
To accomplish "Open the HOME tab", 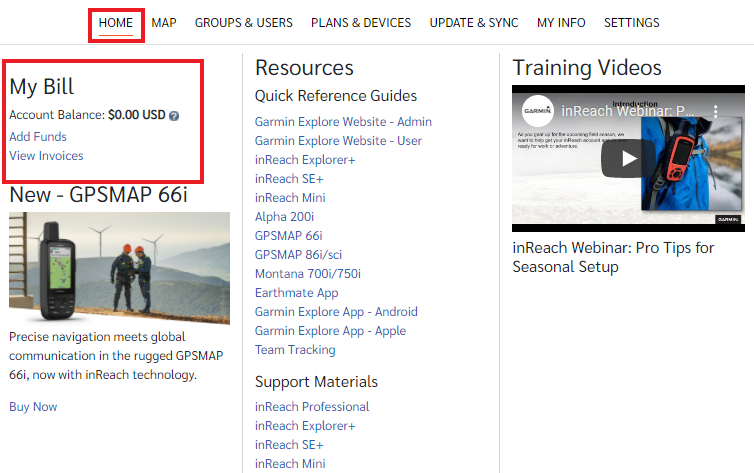I will pos(116,23).
